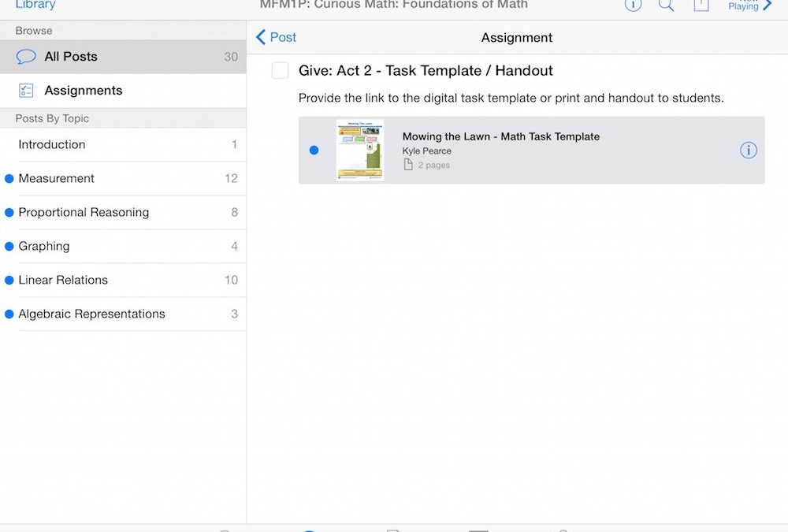Open info for Mowing the Lawn template

pos(748,151)
